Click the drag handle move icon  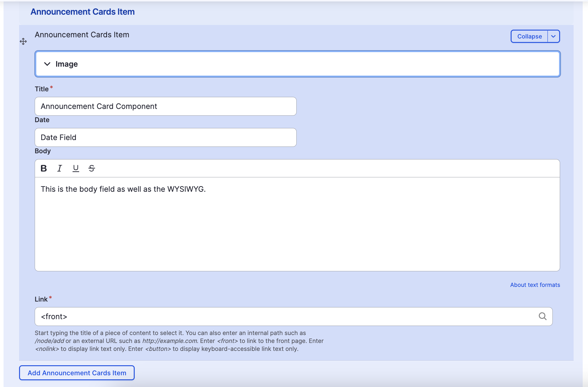click(23, 41)
